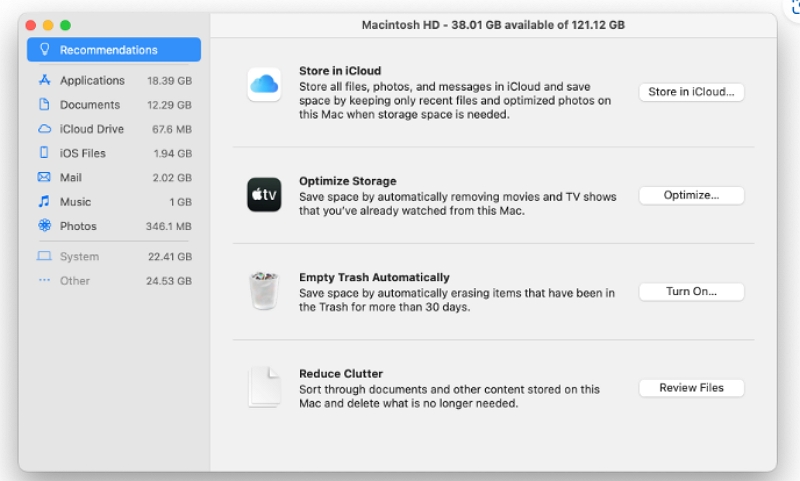The image size is (800, 481).
Task: Click the 1 GB Music size
Action: (181, 202)
